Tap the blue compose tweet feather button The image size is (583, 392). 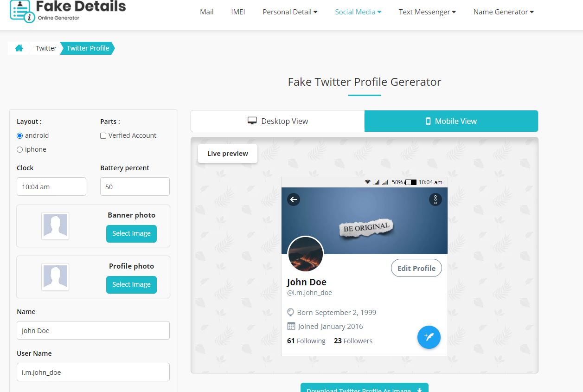coord(429,337)
